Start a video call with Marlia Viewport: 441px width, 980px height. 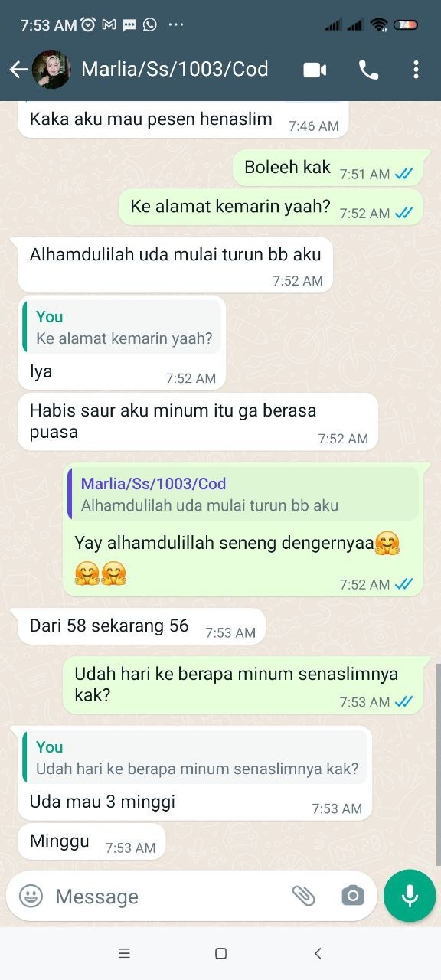click(315, 70)
